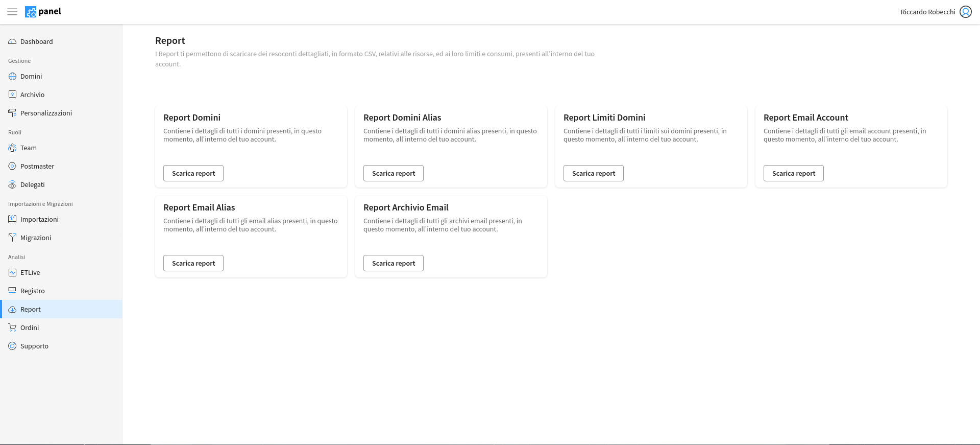Click the Report Limiti Domini card title
This screenshot has height=445, width=980.
pyautogui.click(x=604, y=118)
